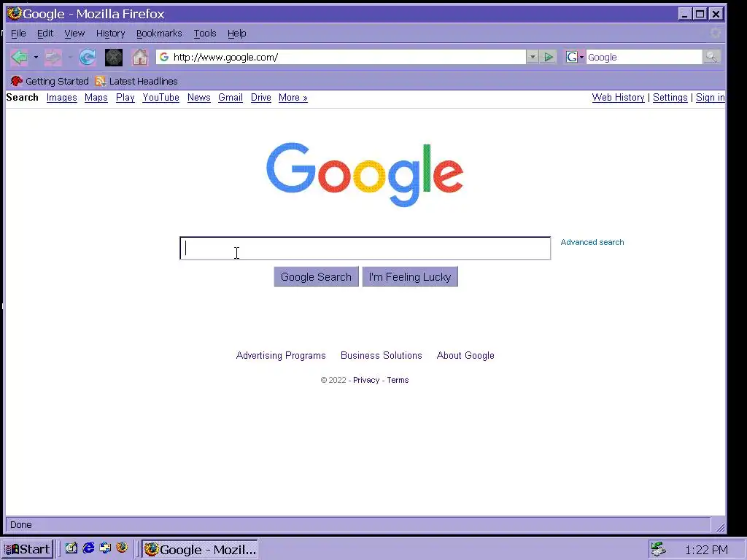Image resolution: width=747 pixels, height=560 pixels.
Task: Open the Back button history dropdown arrow
Action: [x=36, y=58]
